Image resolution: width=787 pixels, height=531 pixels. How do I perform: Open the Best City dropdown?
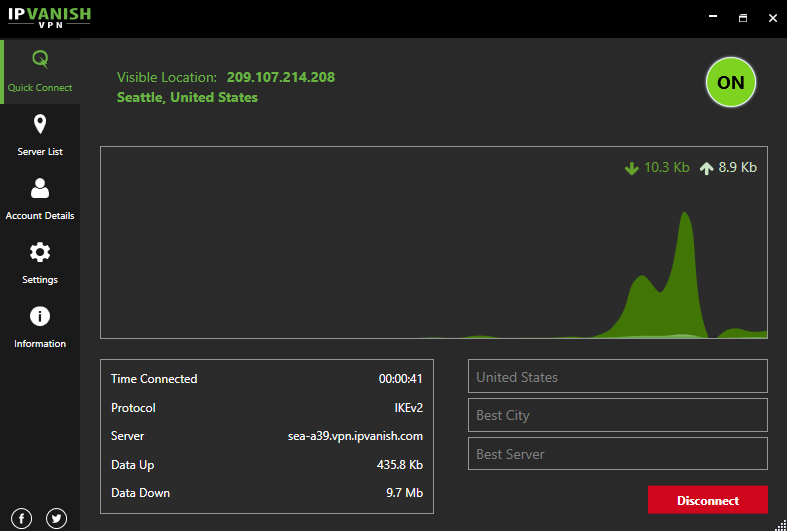pos(618,415)
